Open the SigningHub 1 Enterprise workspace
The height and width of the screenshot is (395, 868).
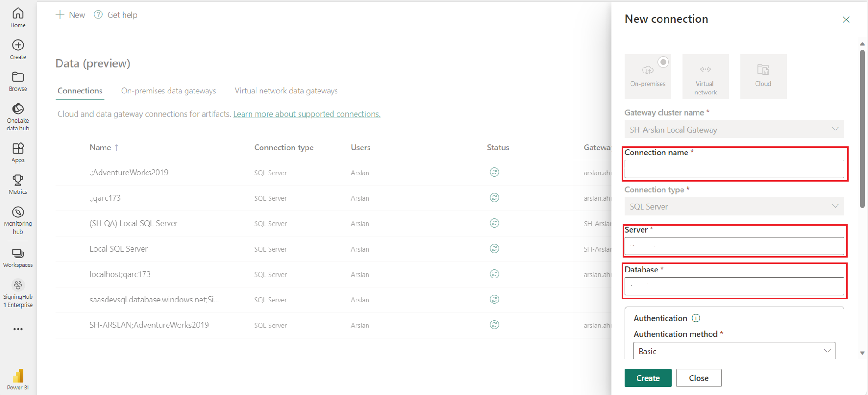tap(18, 293)
